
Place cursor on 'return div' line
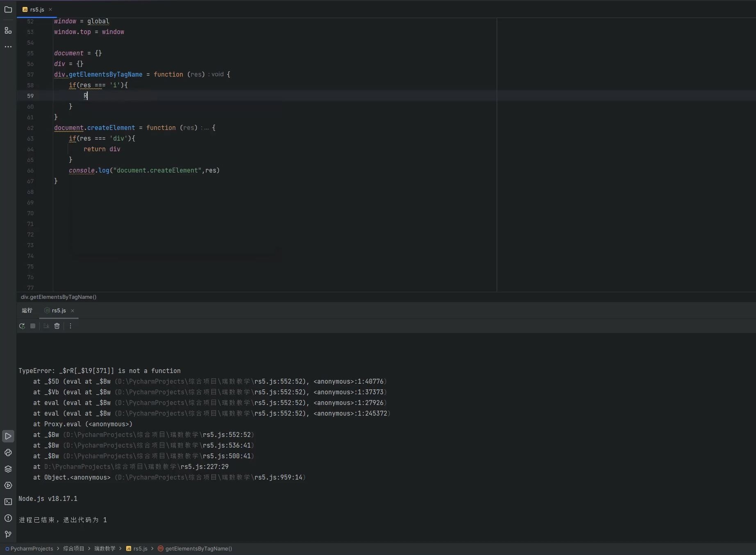point(102,149)
